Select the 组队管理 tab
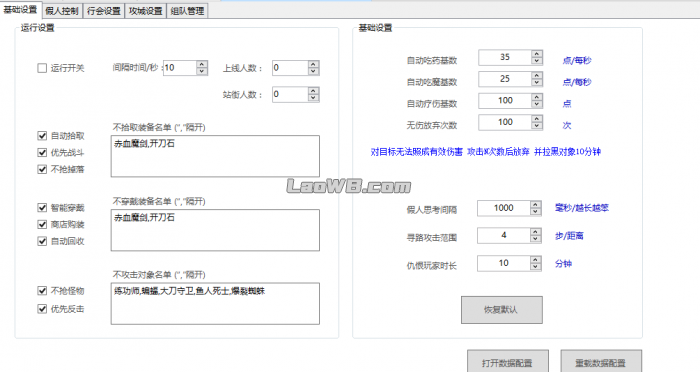The image size is (700, 372). tap(188, 11)
